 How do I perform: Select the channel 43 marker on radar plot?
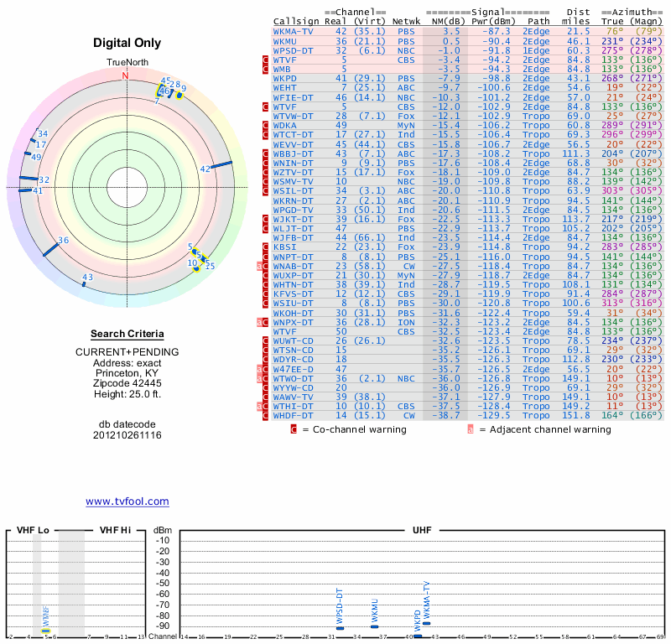pyautogui.click(x=84, y=284)
